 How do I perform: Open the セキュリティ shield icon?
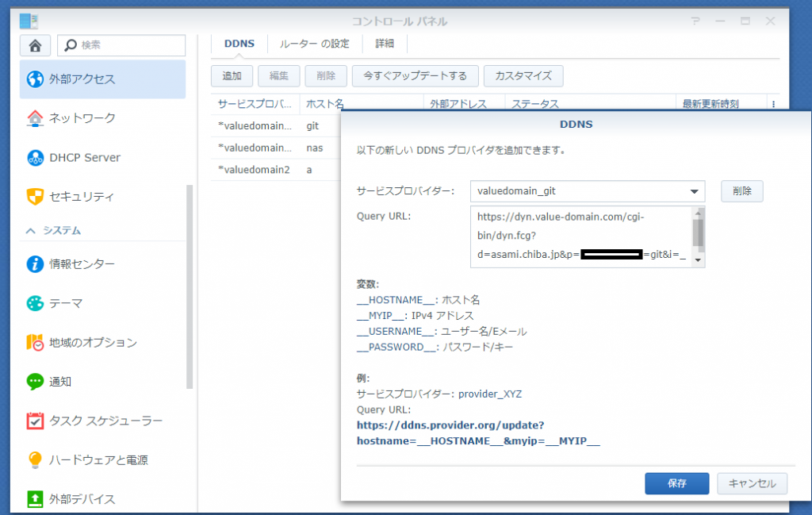tap(35, 196)
